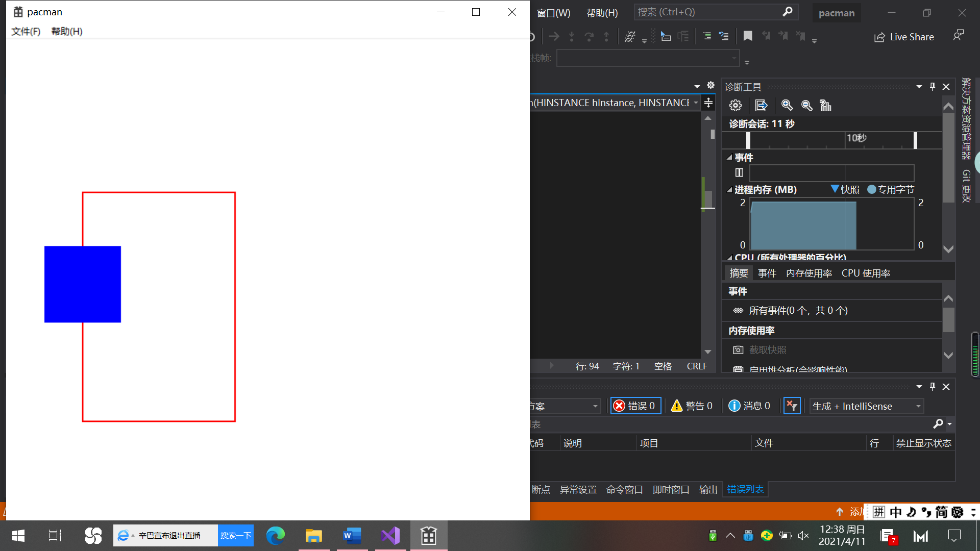Image resolution: width=980 pixels, height=551 pixels.
Task: Click the process memory graph
Action: tap(831, 223)
